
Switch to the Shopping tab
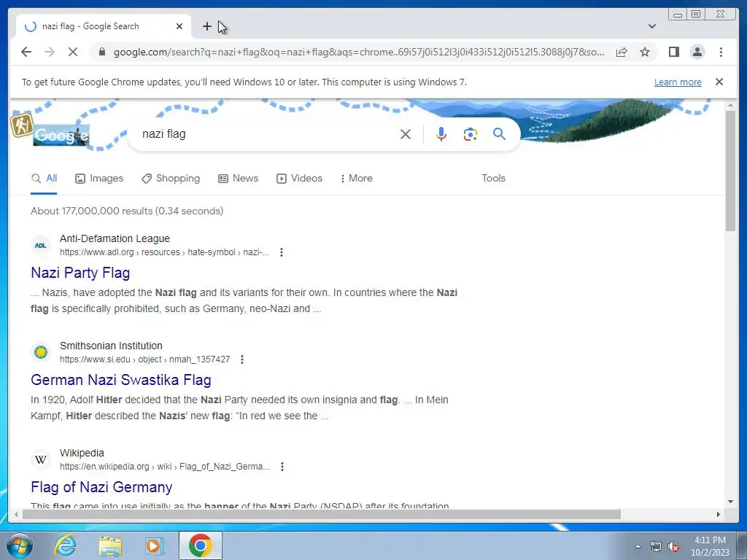click(x=171, y=179)
